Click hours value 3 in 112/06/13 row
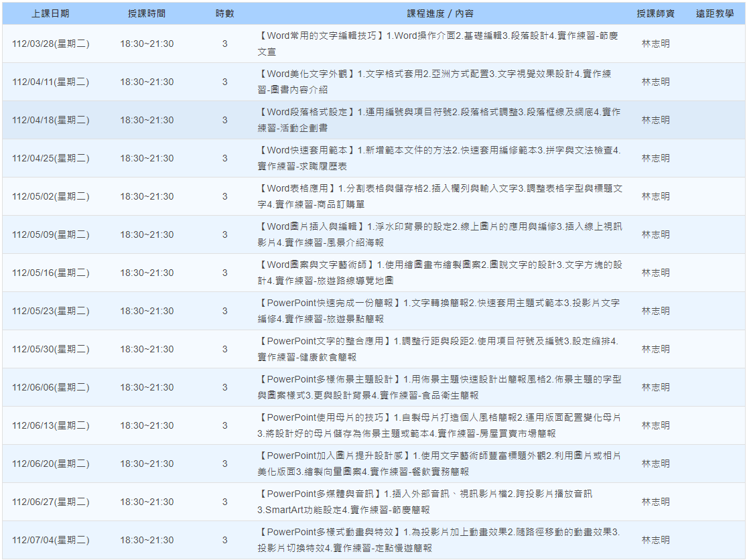 coord(225,425)
